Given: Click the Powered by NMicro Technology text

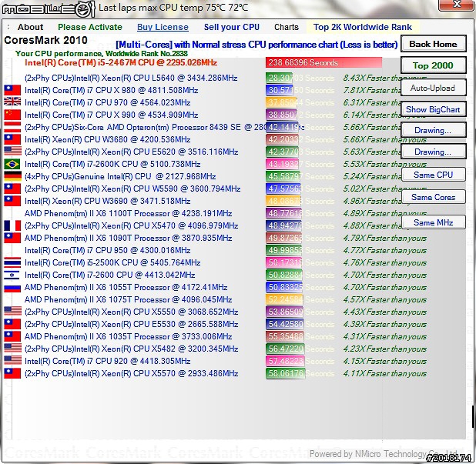Looking at the screenshot, I should coord(383,454).
